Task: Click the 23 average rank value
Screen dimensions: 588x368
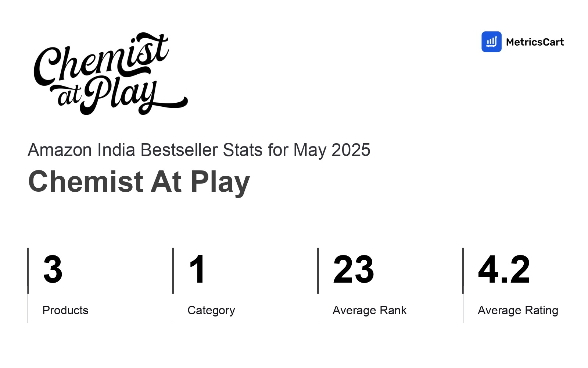Action: [x=354, y=269]
